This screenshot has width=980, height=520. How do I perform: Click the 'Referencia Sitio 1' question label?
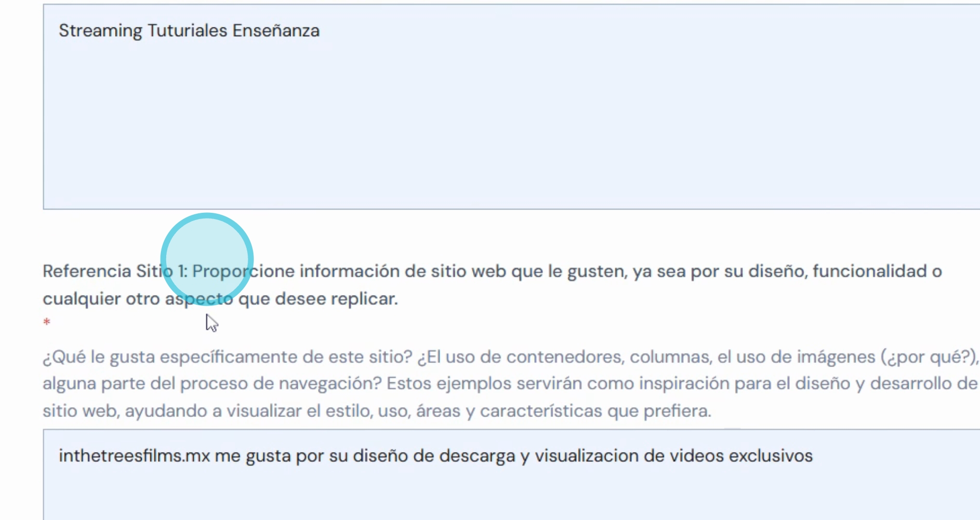(x=492, y=285)
